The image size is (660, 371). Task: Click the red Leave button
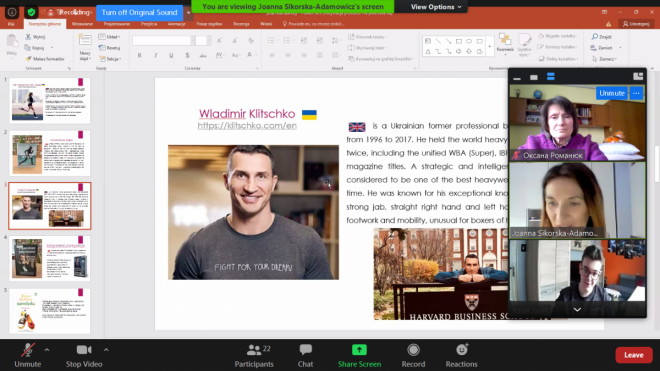pos(633,355)
